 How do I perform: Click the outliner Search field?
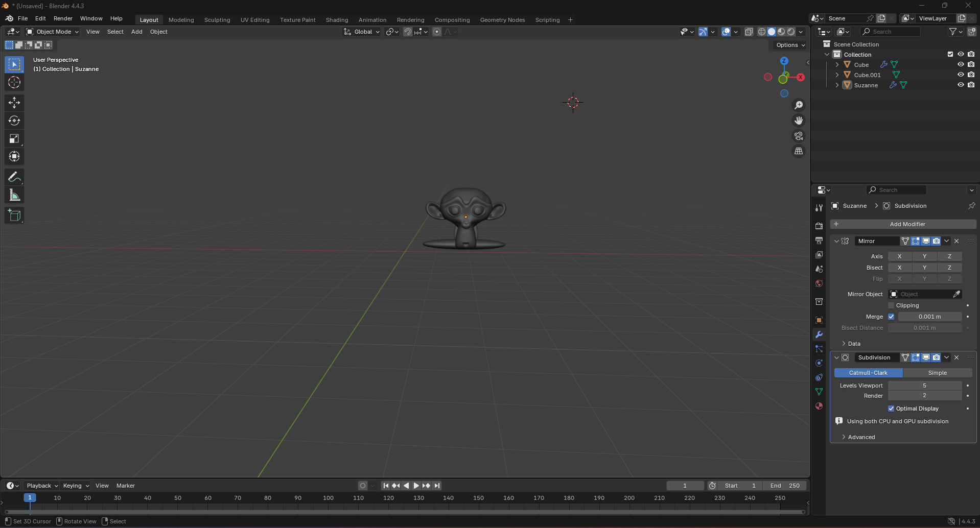coord(890,32)
